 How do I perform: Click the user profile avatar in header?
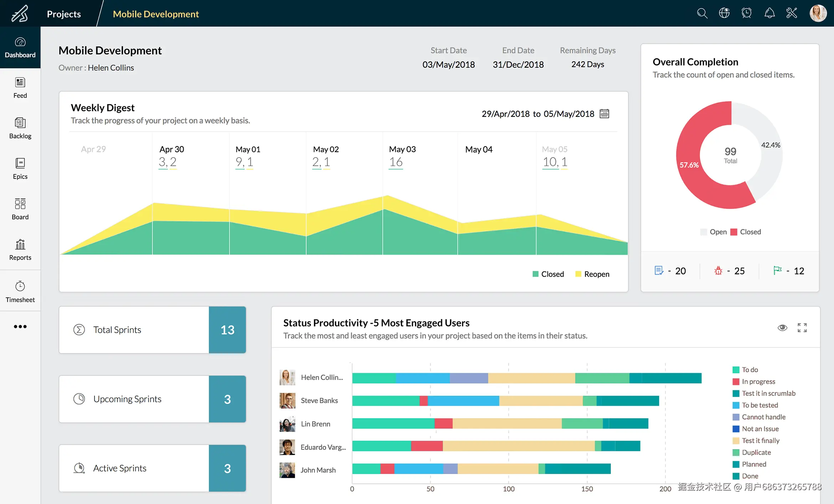click(818, 14)
